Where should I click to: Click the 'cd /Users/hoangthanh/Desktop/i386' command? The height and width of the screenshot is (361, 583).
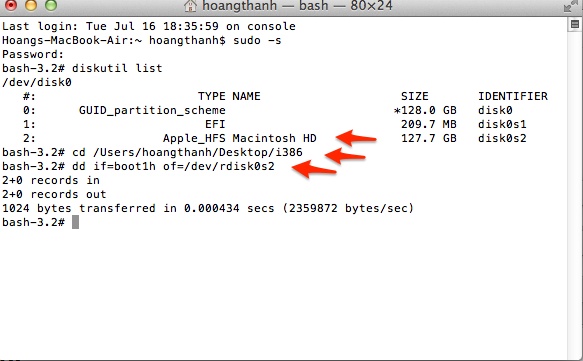coord(187,152)
